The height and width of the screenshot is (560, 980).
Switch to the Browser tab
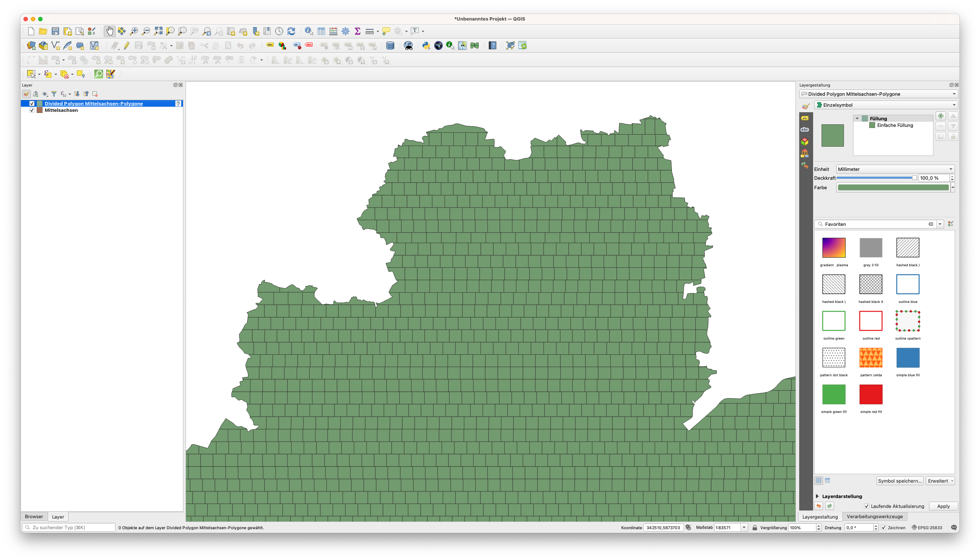point(34,516)
